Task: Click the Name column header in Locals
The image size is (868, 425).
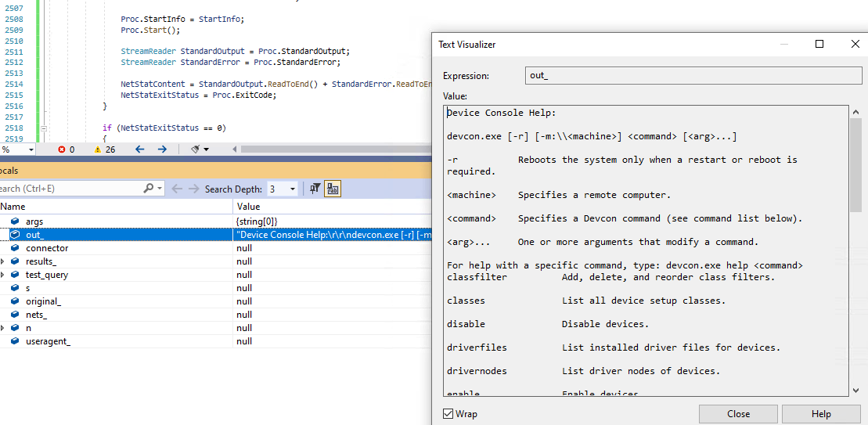Action: (116, 207)
